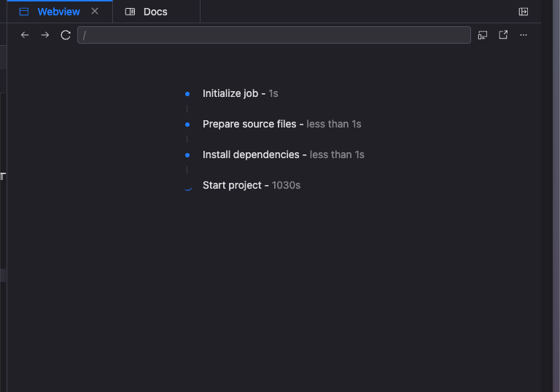The image size is (560, 392).
Task: Click the Install dependencies status dot
Action: [187, 155]
